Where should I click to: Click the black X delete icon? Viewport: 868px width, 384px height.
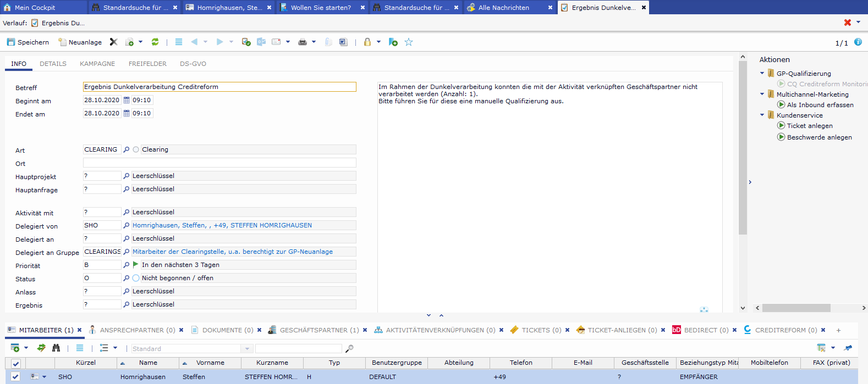pyautogui.click(x=113, y=42)
